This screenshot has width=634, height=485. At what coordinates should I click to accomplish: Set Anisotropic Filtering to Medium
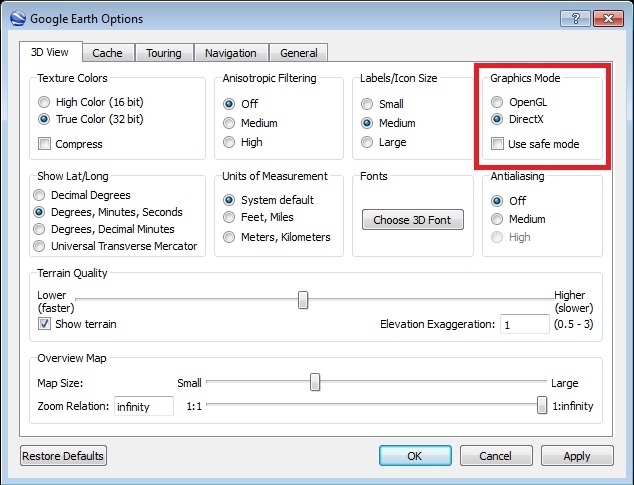click(x=230, y=123)
